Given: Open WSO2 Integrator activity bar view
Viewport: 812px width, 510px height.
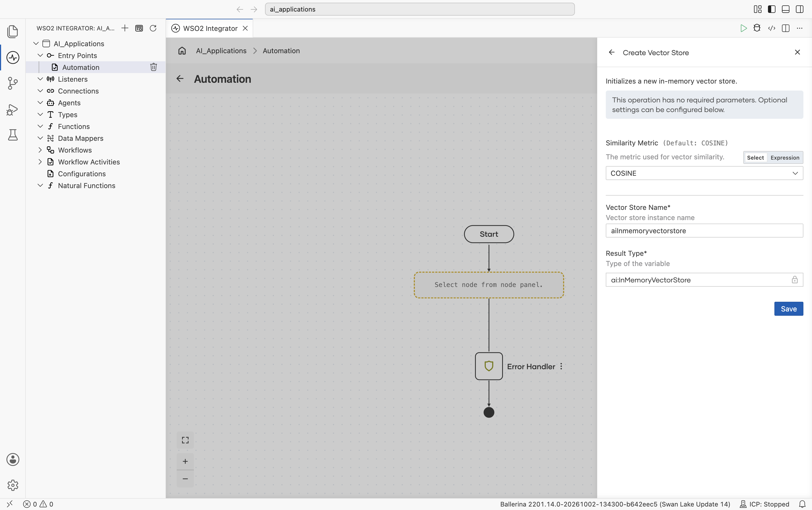Looking at the screenshot, I should [x=12, y=57].
